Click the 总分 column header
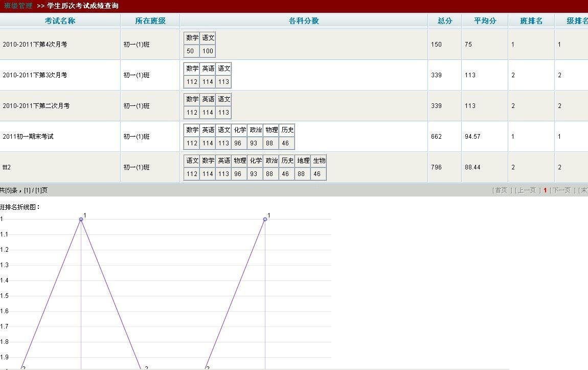The height and width of the screenshot is (370, 588). (445, 21)
